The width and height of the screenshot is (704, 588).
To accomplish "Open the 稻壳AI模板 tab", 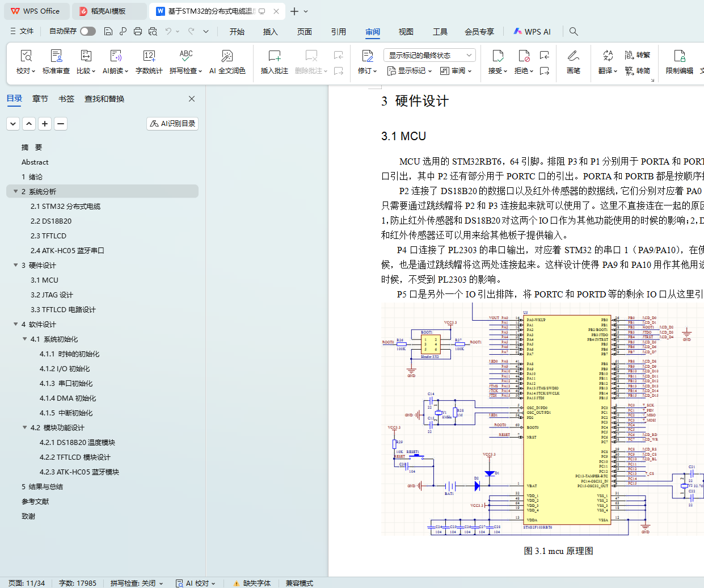I will coord(108,11).
